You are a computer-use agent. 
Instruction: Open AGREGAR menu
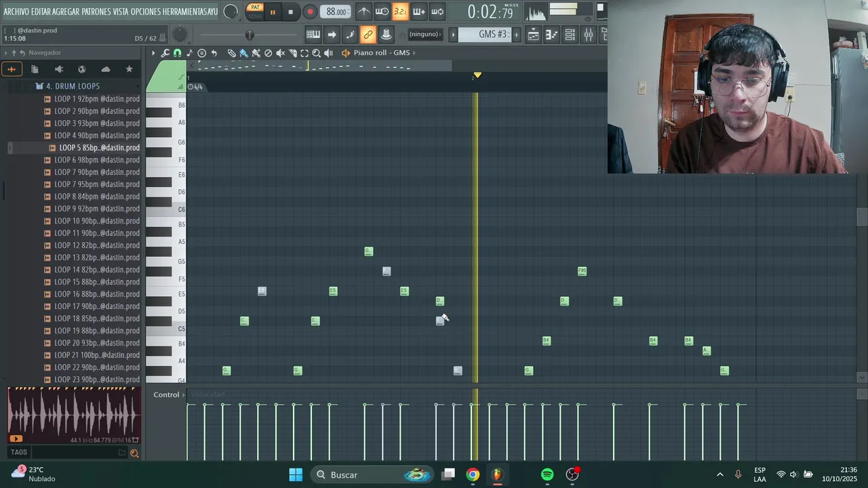(66, 12)
